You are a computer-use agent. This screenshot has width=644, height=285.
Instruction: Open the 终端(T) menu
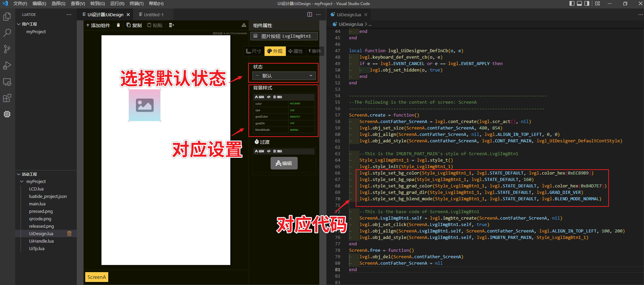pyautogui.click(x=136, y=3)
